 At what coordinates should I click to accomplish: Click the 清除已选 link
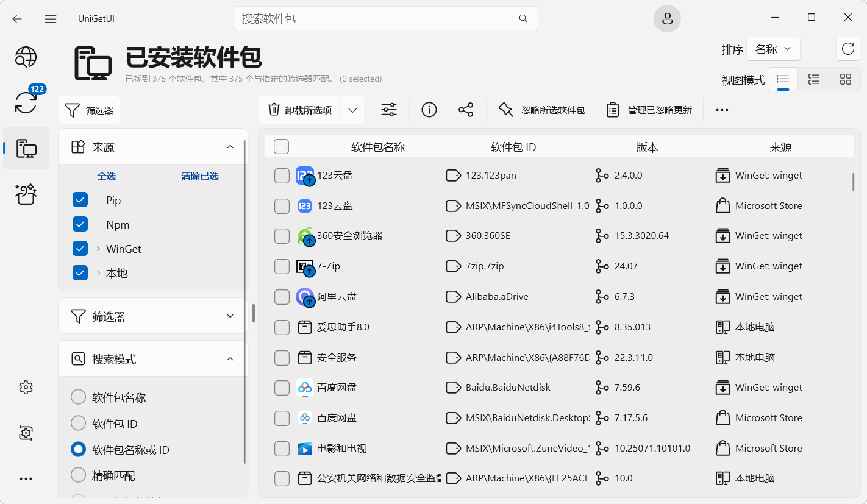pyautogui.click(x=200, y=176)
